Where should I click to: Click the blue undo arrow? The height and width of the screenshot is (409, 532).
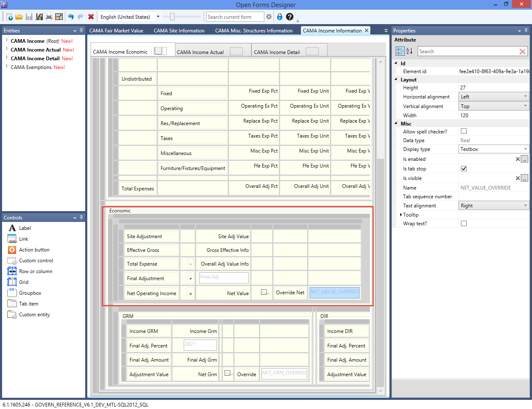tap(71, 17)
